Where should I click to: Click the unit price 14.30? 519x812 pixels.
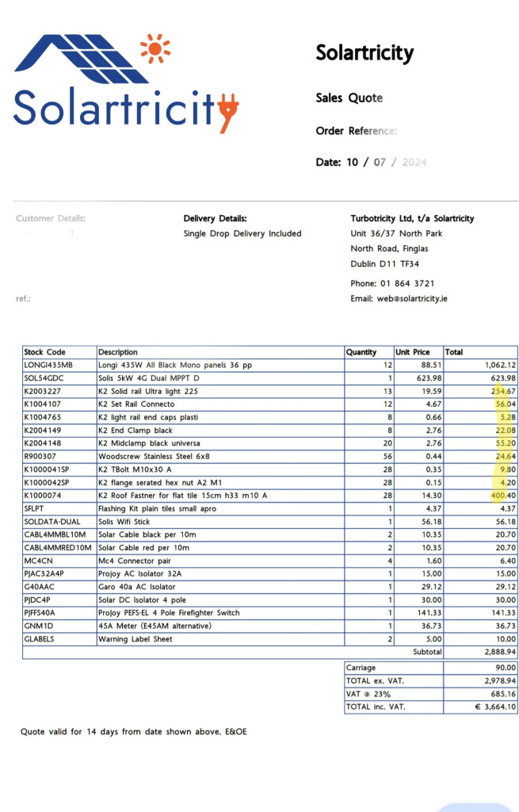[432, 496]
